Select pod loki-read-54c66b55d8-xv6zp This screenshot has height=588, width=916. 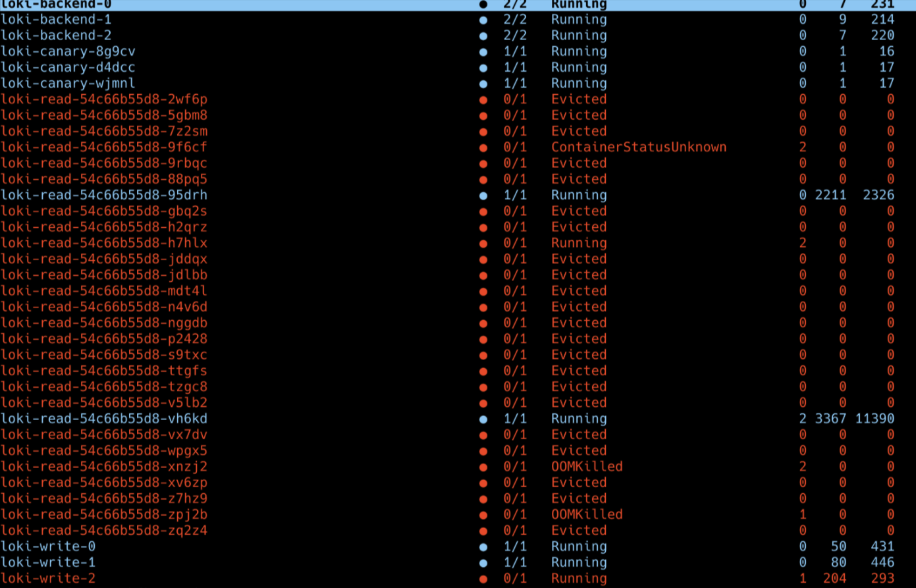tap(104, 483)
